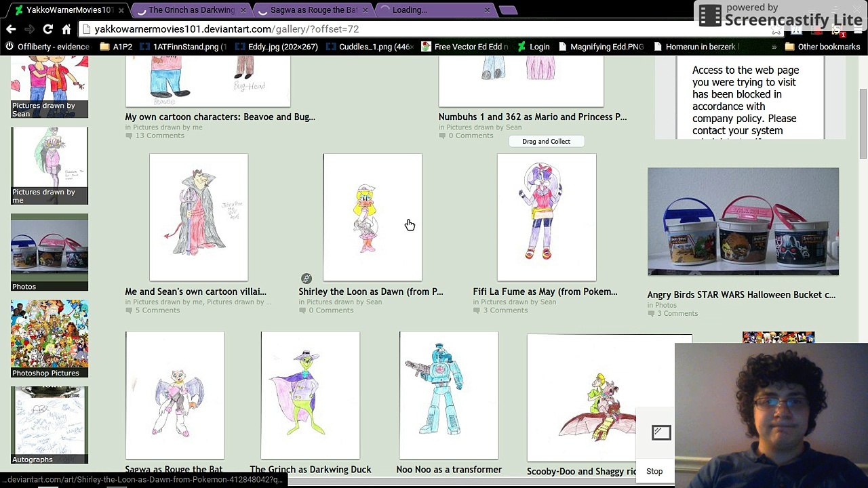Viewport: 868px width, 488px height.
Task: Close the YakkoWarnerMovies101 tab
Action: click(x=121, y=10)
